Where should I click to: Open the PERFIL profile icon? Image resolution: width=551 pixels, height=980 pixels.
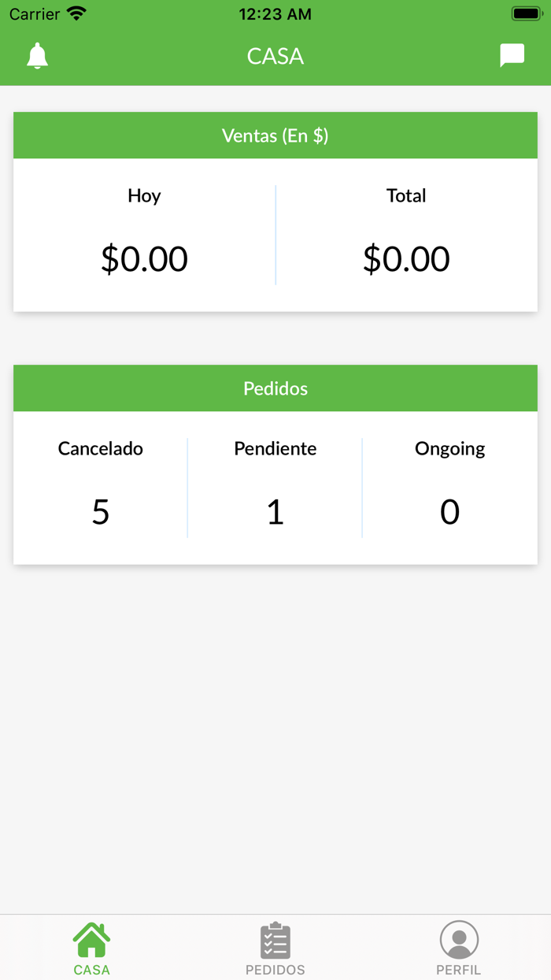459,938
